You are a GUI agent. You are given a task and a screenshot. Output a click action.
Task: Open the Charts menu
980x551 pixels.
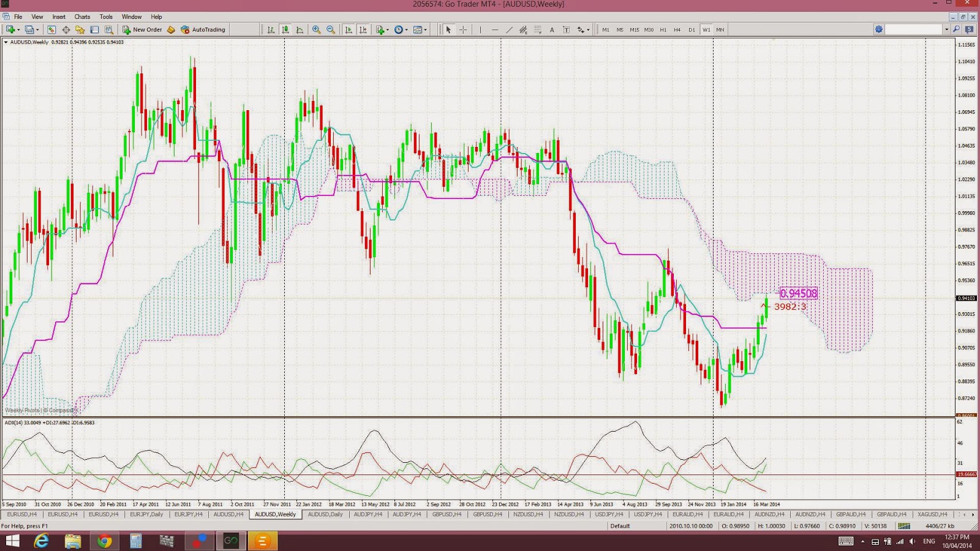coord(81,17)
